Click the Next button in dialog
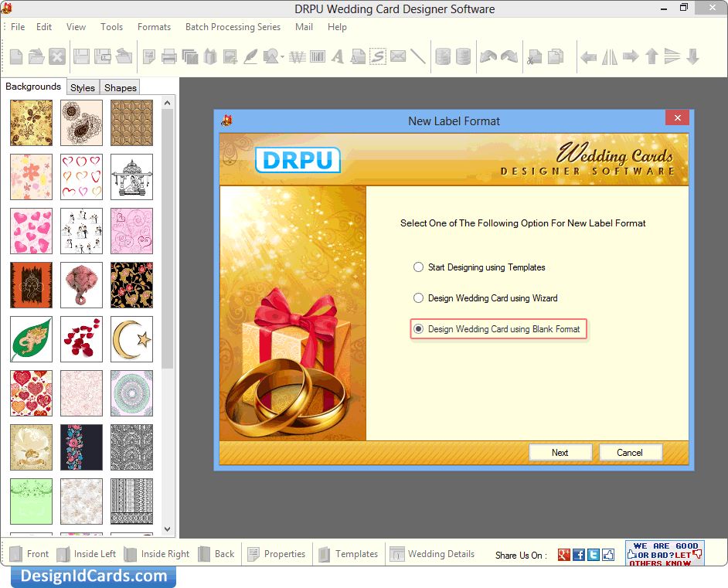 560,453
